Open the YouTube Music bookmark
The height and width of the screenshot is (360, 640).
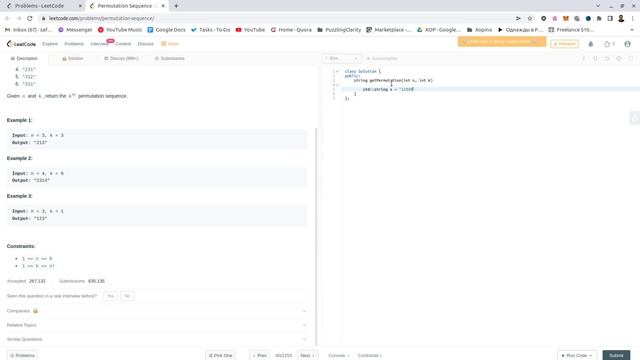coord(120,30)
